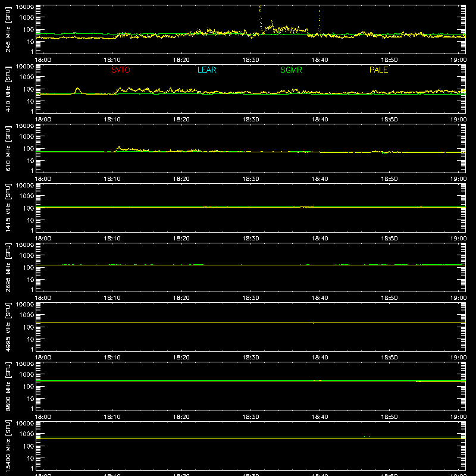Select the 1415 MHz [SFU] axis title
This screenshot has width=476, height=476.
8,208
